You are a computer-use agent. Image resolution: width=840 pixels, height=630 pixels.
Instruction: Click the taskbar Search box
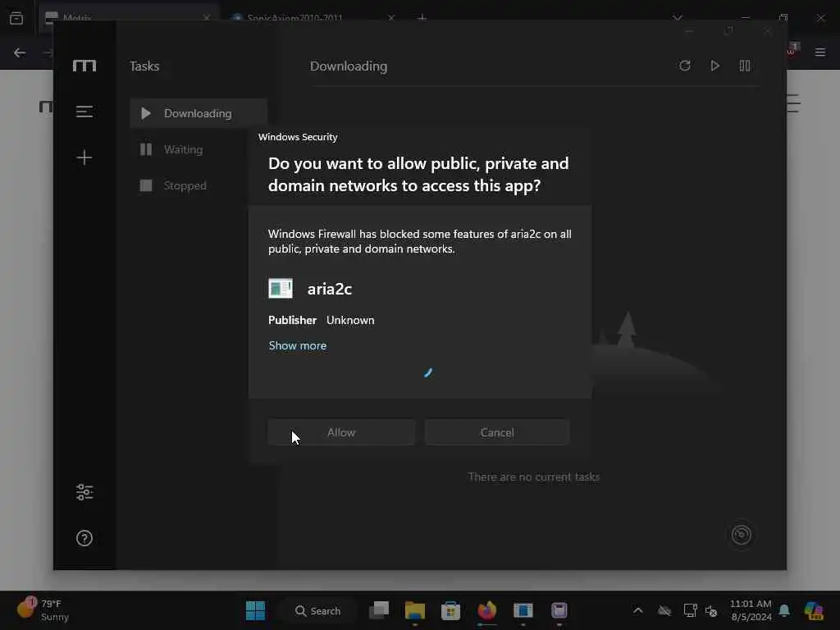click(318, 610)
